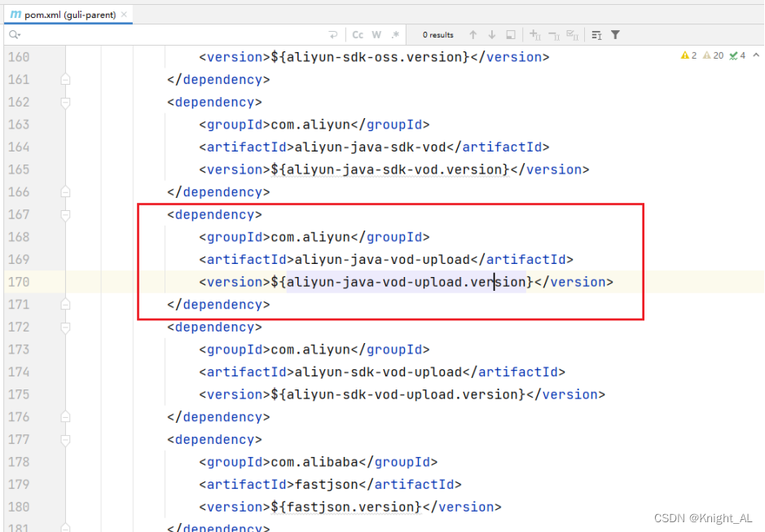
Task: Go to next occurrence down arrow
Action: click(x=492, y=35)
